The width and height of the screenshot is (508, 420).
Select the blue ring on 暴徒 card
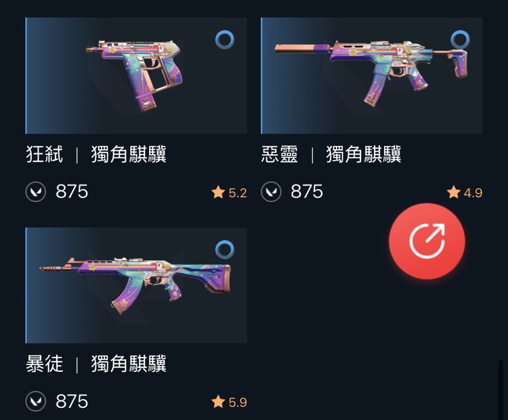click(x=225, y=249)
